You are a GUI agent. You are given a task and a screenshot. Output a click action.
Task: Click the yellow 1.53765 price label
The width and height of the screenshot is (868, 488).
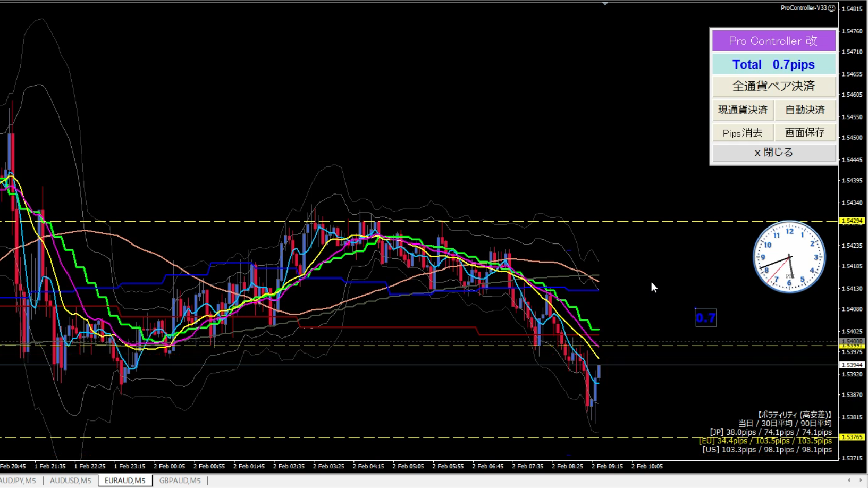coord(852,437)
